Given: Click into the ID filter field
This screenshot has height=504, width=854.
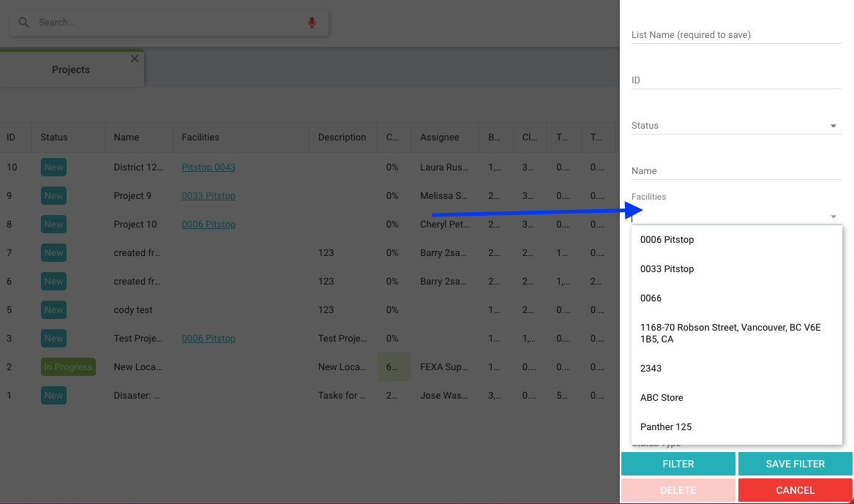Looking at the screenshot, I should 736,80.
